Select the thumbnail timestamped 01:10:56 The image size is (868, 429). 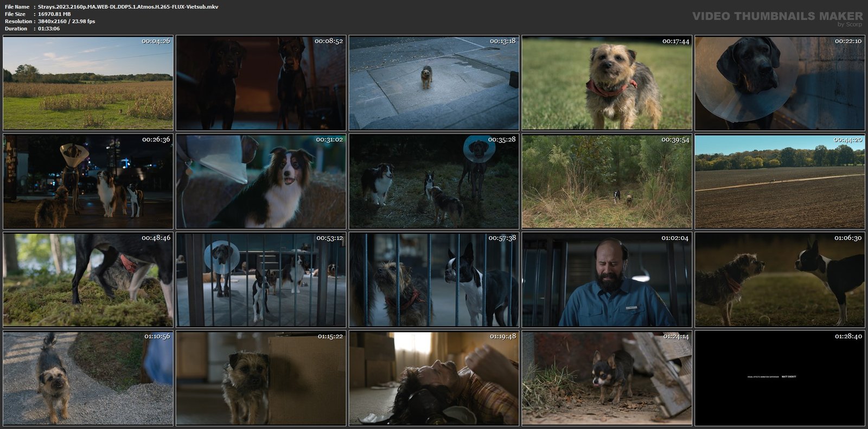(x=88, y=378)
